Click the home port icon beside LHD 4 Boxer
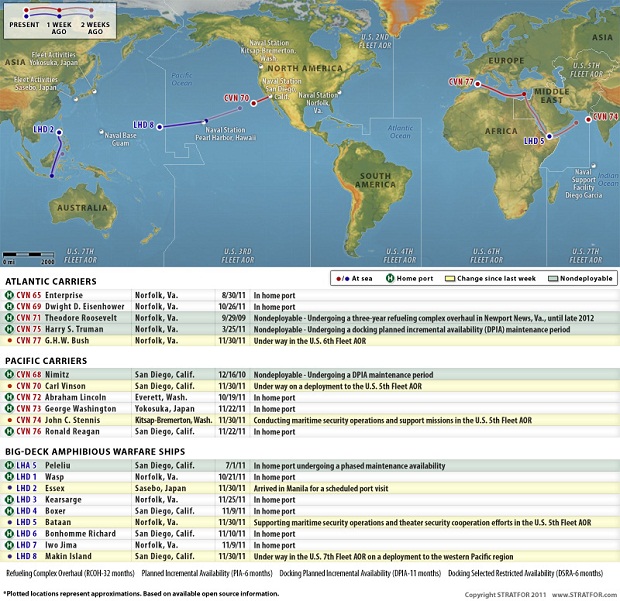Viewport: 620px width, 601px height. (x=9, y=511)
